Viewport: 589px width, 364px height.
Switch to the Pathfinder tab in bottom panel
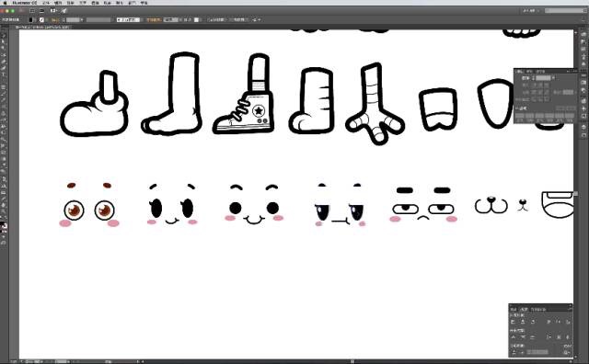coord(537,310)
